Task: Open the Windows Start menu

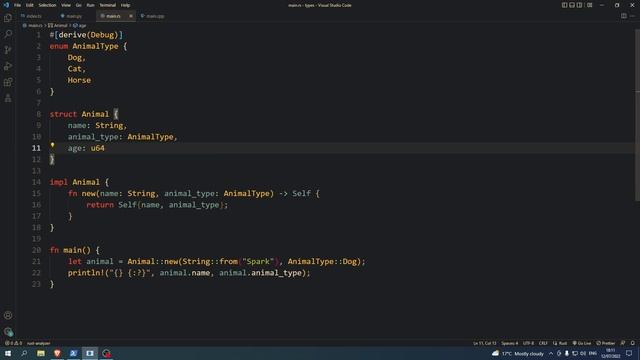Action: tap(8, 353)
